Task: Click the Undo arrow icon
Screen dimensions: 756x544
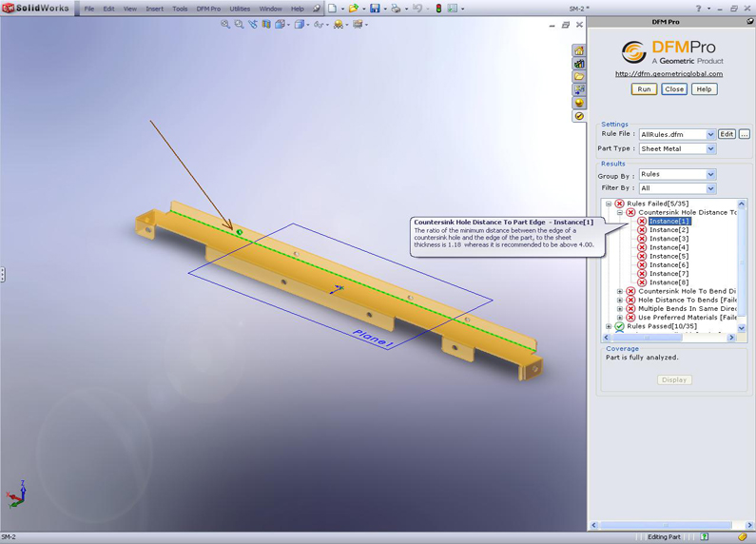Action: point(417,9)
